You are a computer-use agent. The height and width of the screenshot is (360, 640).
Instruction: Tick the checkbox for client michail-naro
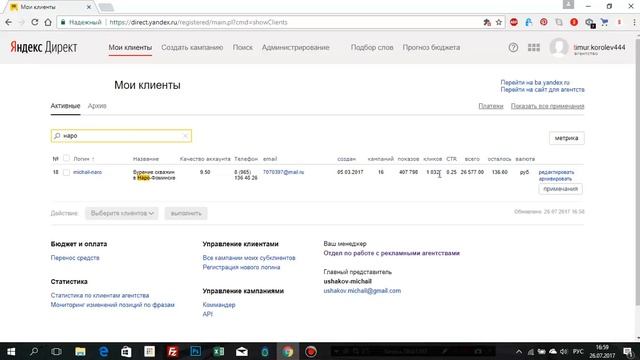tap(66, 173)
